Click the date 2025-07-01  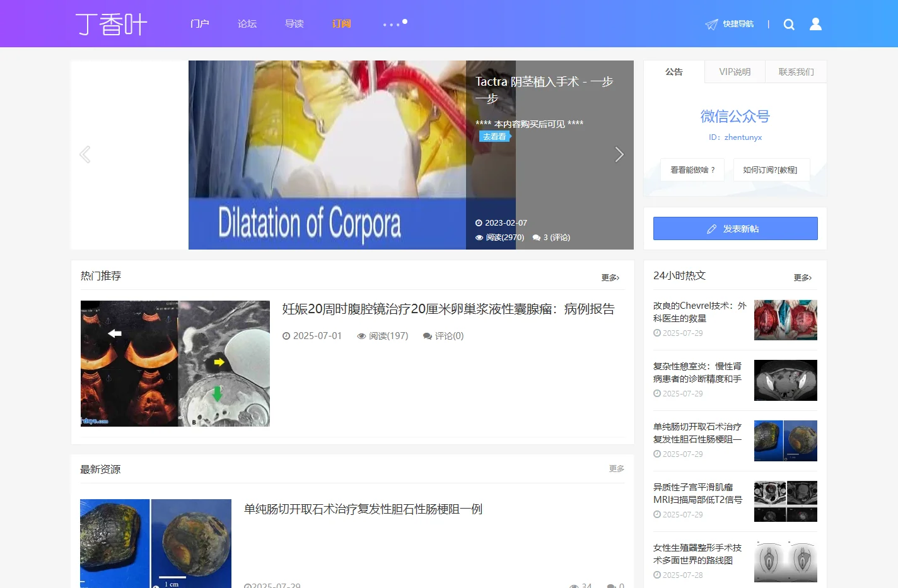point(317,336)
